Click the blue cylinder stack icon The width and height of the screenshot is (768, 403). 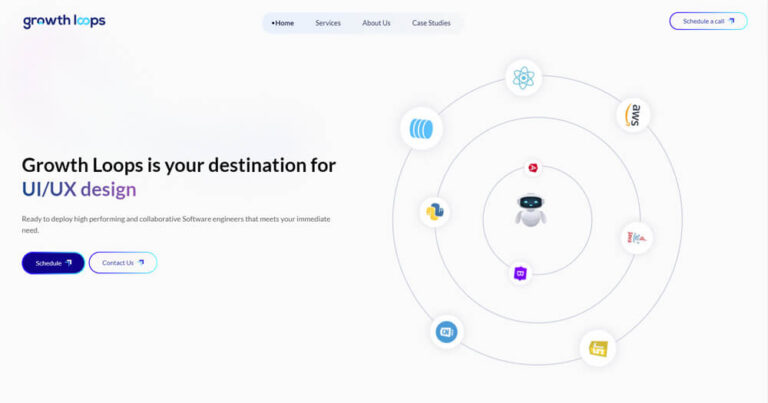pos(421,129)
